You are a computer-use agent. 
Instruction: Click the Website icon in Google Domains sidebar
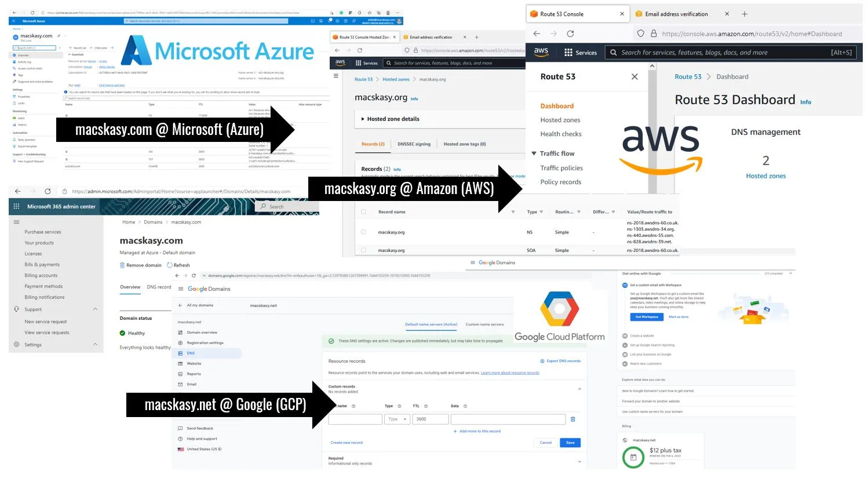[x=181, y=364]
